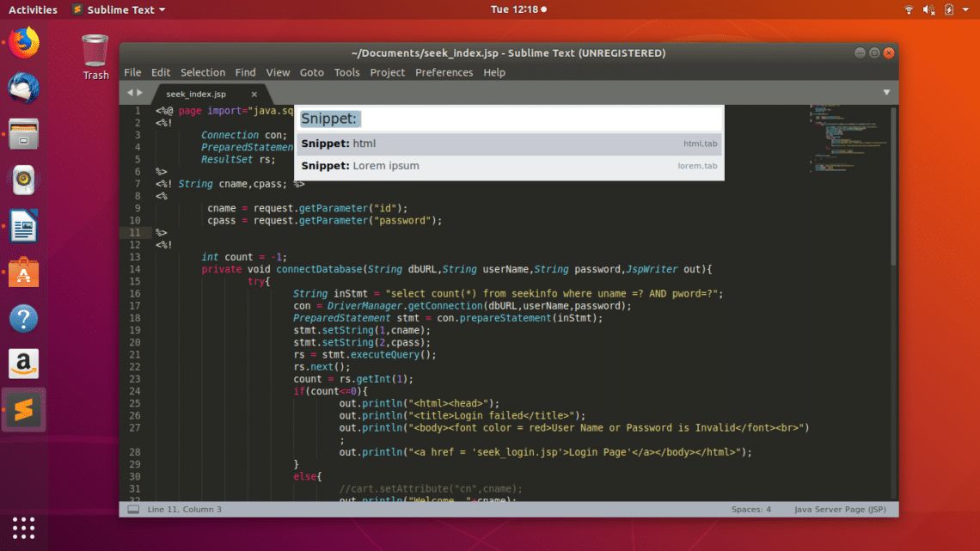Image resolution: width=980 pixels, height=551 pixels.
Task: Click DriverManager on line 17
Action: point(364,306)
